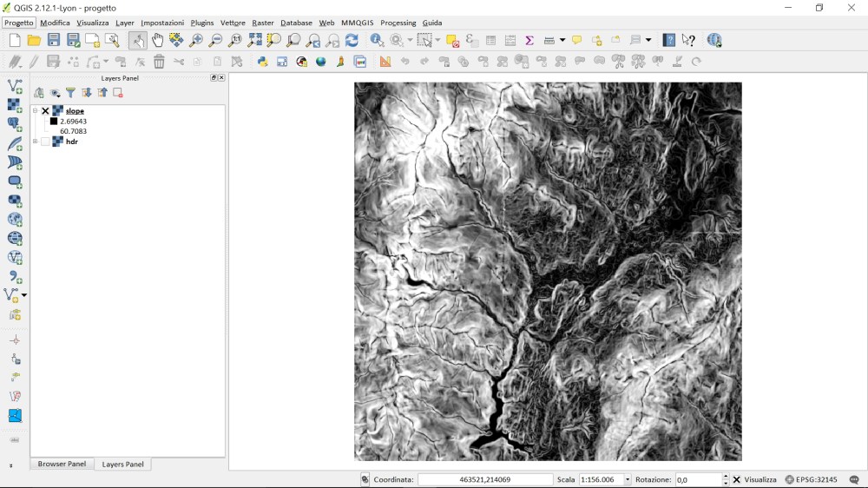
Task: Click the Coordinata input field
Action: click(485, 479)
